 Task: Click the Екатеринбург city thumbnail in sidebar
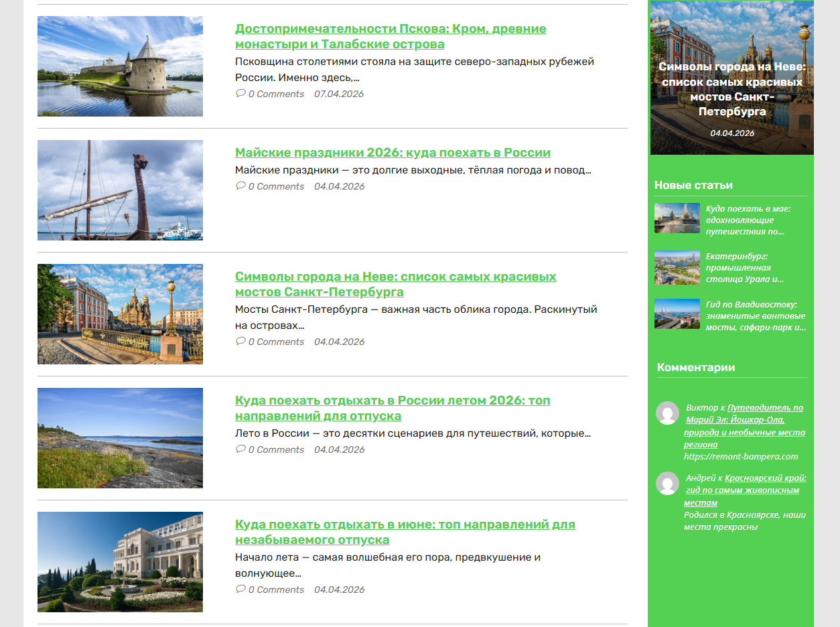pos(677,268)
